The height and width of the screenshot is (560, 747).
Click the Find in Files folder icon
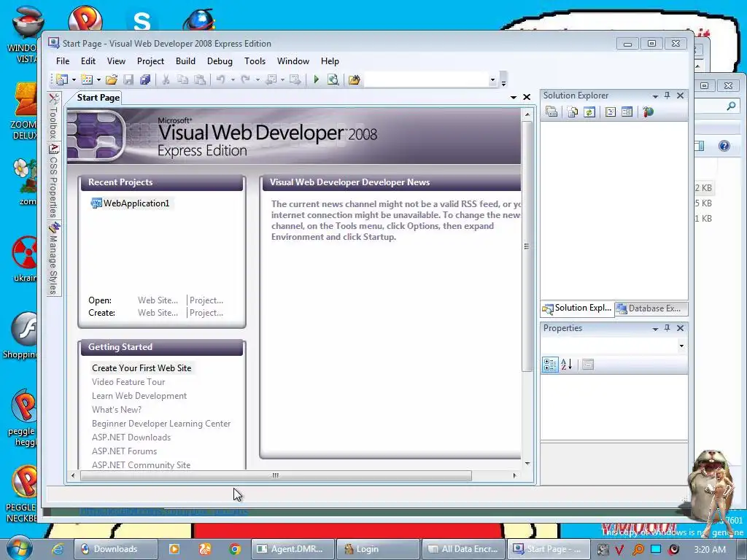[354, 79]
